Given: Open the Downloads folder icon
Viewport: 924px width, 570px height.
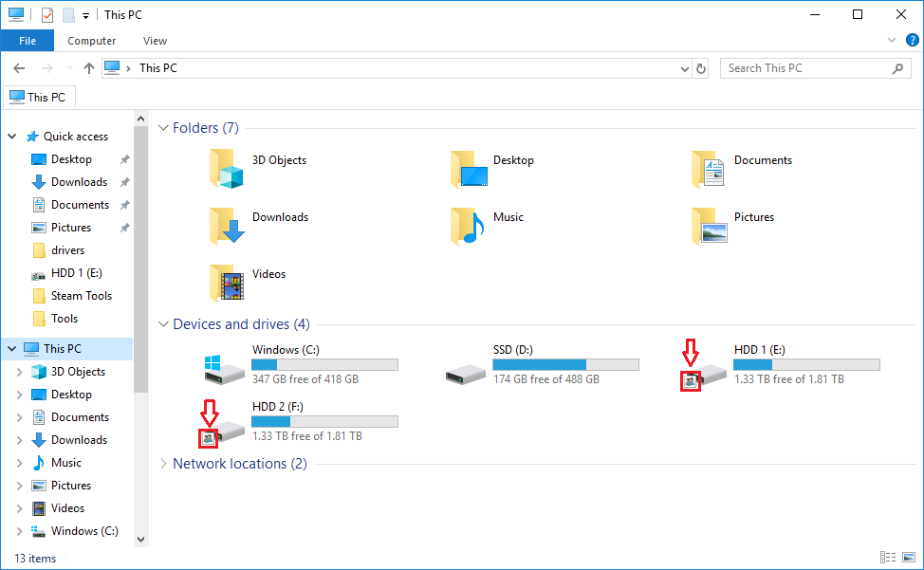Looking at the screenshot, I should (x=226, y=226).
